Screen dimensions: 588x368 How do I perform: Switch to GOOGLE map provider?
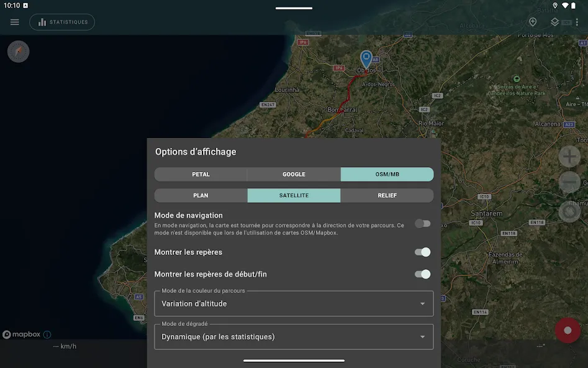point(294,174)
